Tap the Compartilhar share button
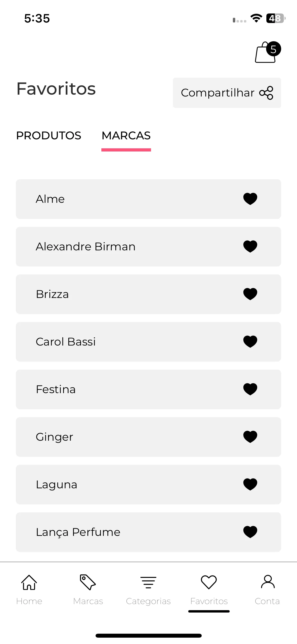Image resolution: width=297 pixels, height=644 pixels. 227,93
